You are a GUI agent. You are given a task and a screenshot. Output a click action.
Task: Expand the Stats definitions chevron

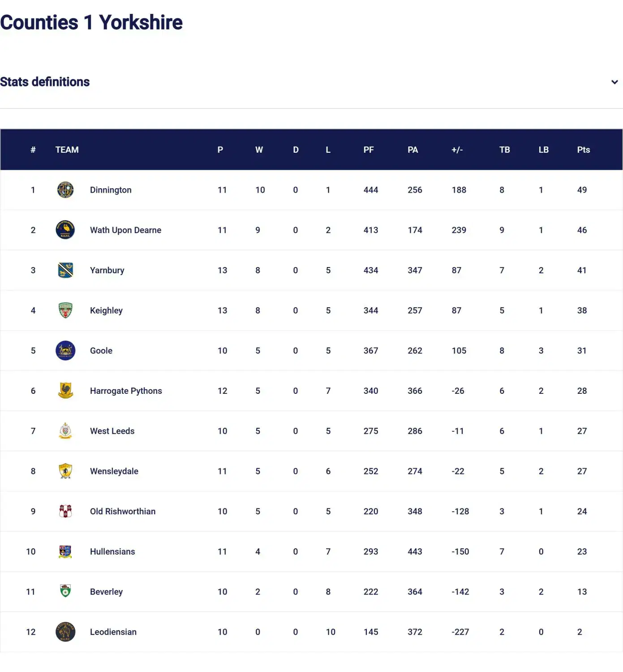(x=614, y=82)
